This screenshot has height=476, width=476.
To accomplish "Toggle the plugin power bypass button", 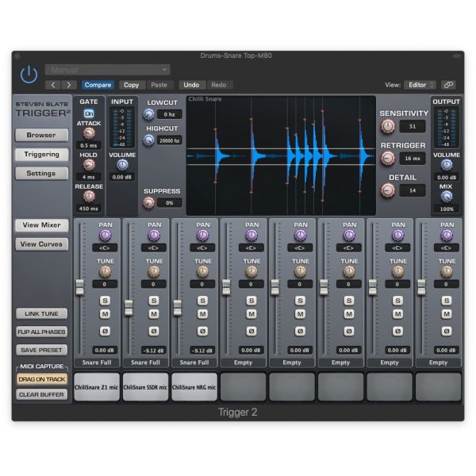I will click(29, 75).
